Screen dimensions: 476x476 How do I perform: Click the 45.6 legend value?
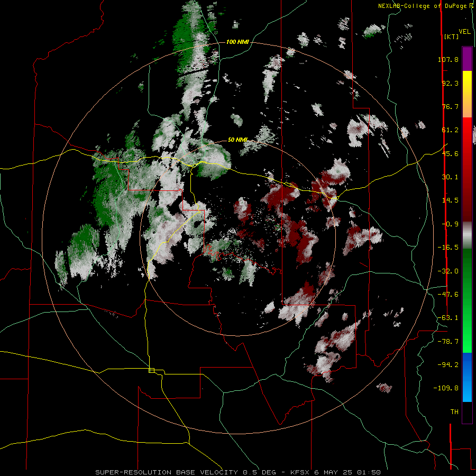(x=450, y=153)
